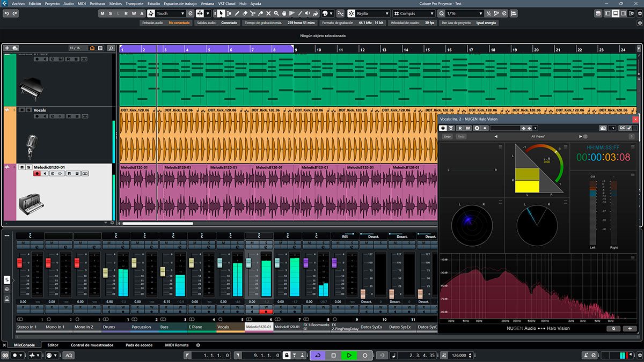Screen dimensions: 644x362
Task: Click bar 9 on the timeline ruler
Action: click(296, 49)
